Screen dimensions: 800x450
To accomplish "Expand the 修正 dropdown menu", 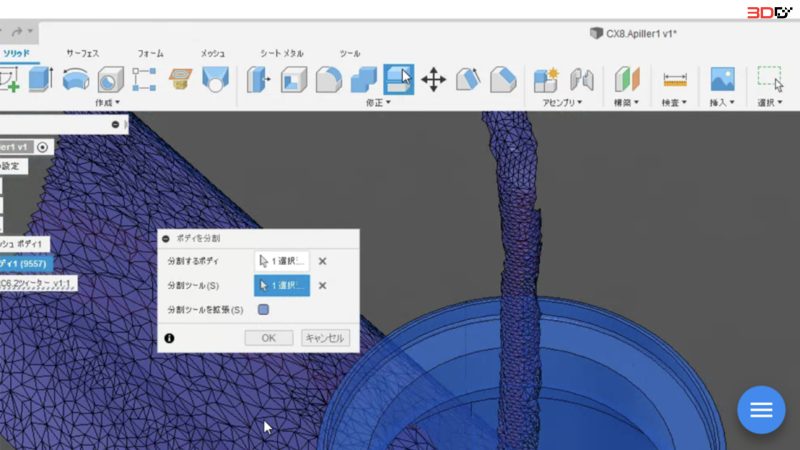I will coord(378,103).
